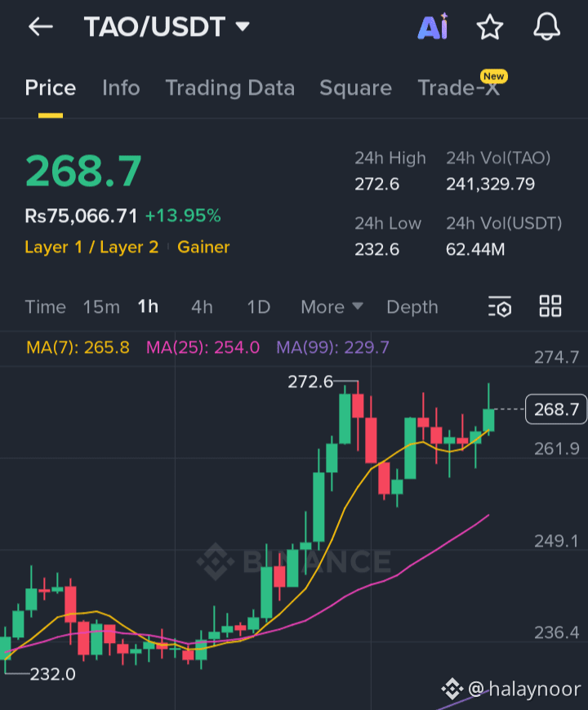The height and width of the screenshot is (710, 588).
Task: Add TAO/USDT to favorites with star
Action: [490, 27]
